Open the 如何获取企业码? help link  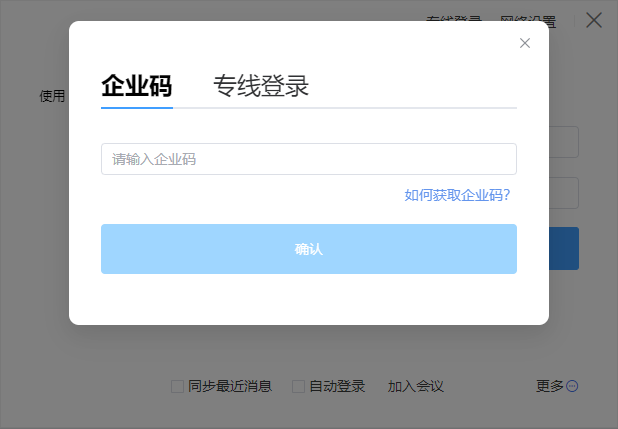(457, 195)
